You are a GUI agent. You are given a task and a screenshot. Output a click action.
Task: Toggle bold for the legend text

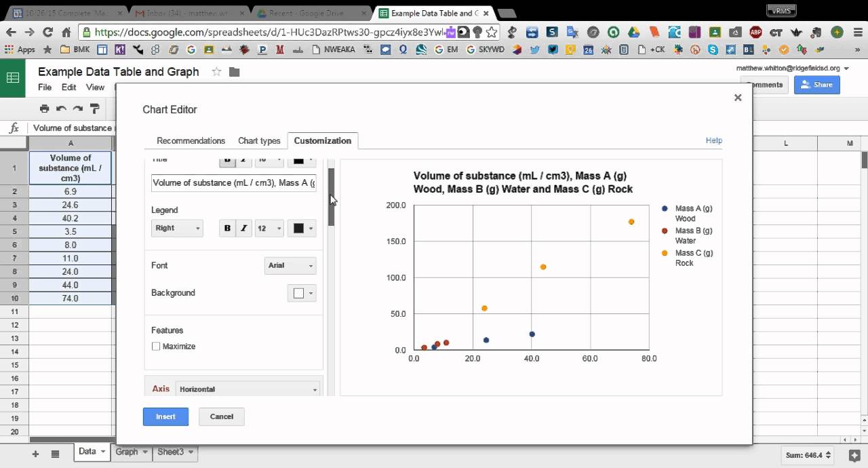(227, 229)
